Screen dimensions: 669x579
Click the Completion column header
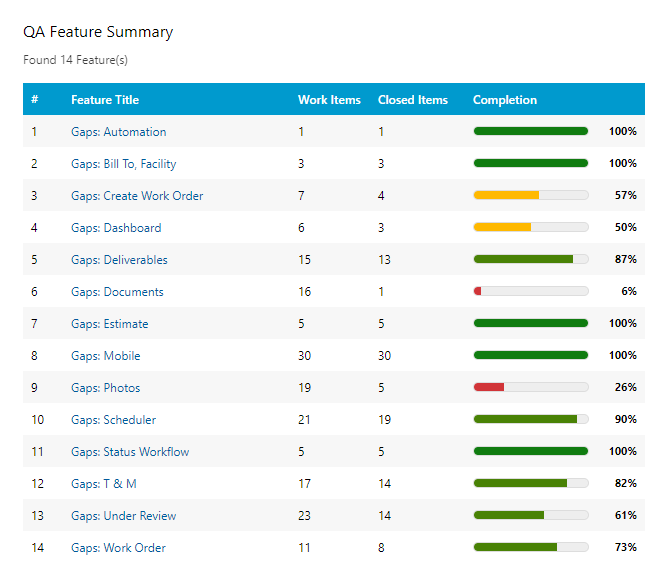coord(505,100)
